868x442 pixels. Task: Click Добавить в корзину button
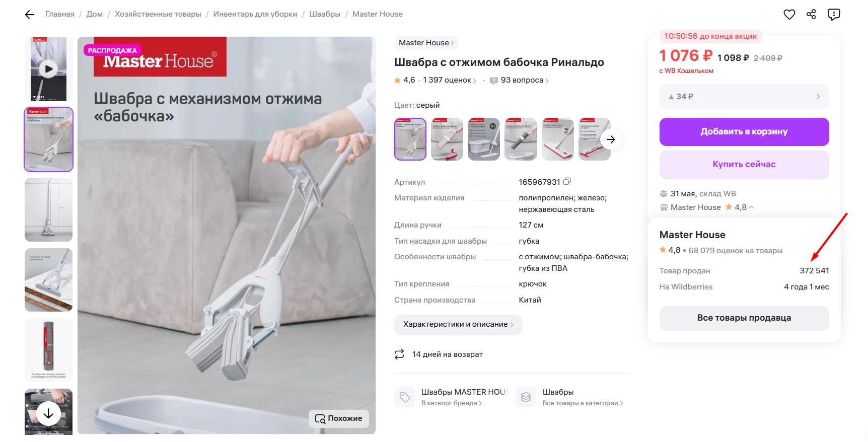point(744,132)
